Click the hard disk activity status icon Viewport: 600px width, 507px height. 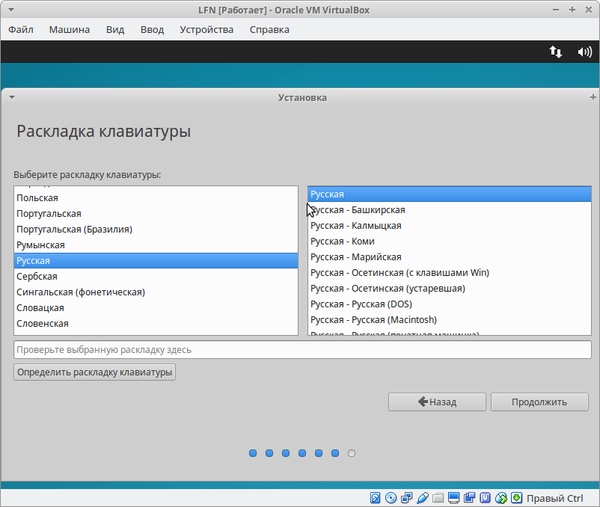coord(376,497)
